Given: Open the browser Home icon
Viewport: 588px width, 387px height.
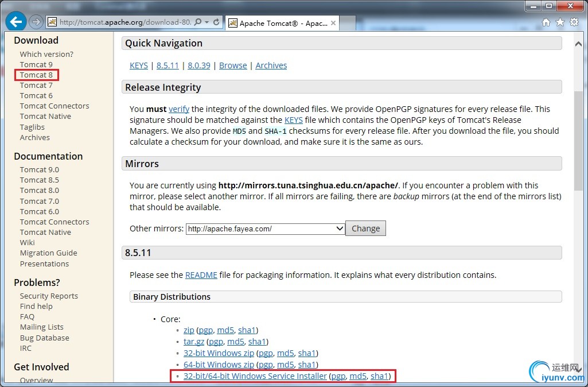Looking at the screenshot, I should (x=546, y=22).
